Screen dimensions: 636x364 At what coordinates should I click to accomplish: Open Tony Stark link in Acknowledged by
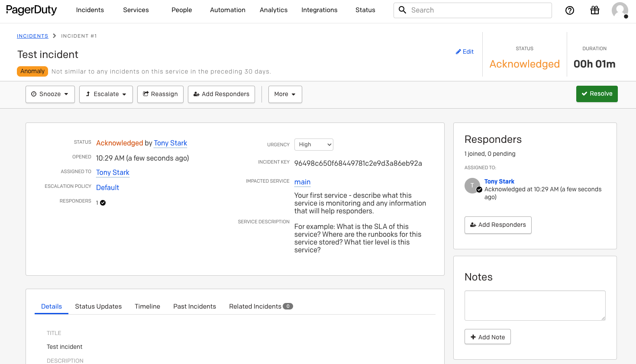[x=171, y=143]
